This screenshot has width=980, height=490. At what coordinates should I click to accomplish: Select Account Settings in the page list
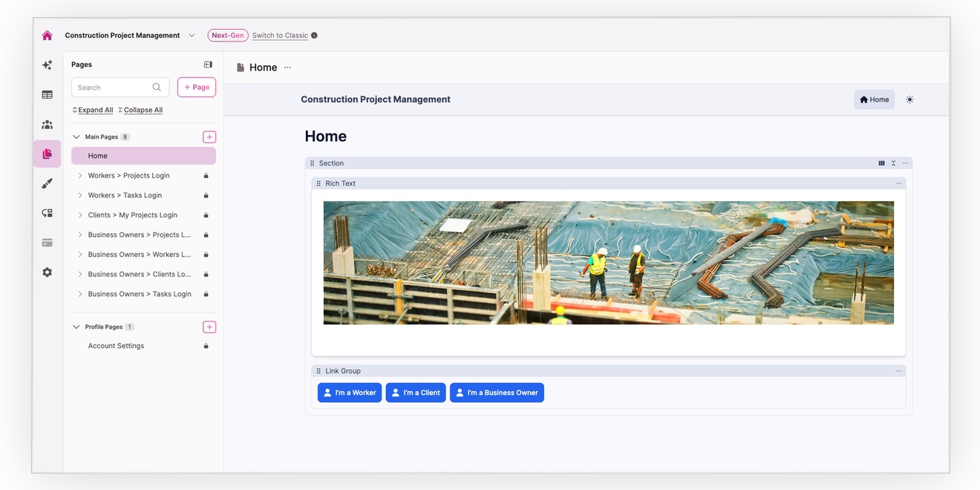116,346
